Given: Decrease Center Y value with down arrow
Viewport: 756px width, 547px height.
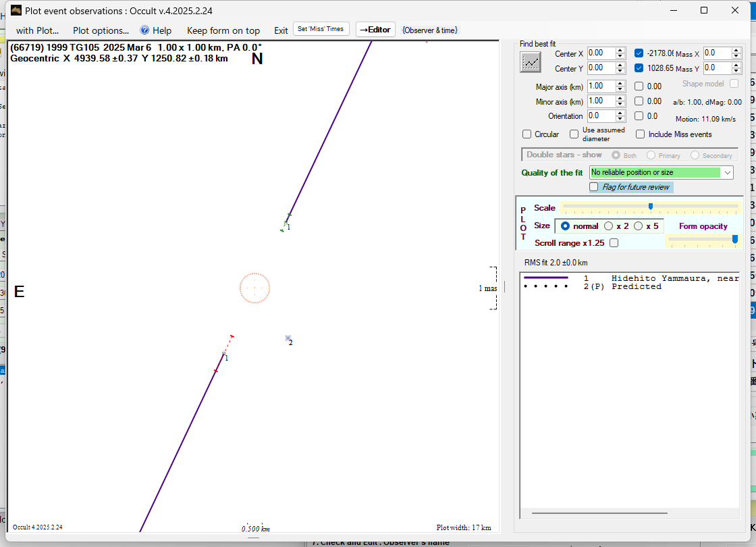Looking at the screenshot, I should 620,72.
